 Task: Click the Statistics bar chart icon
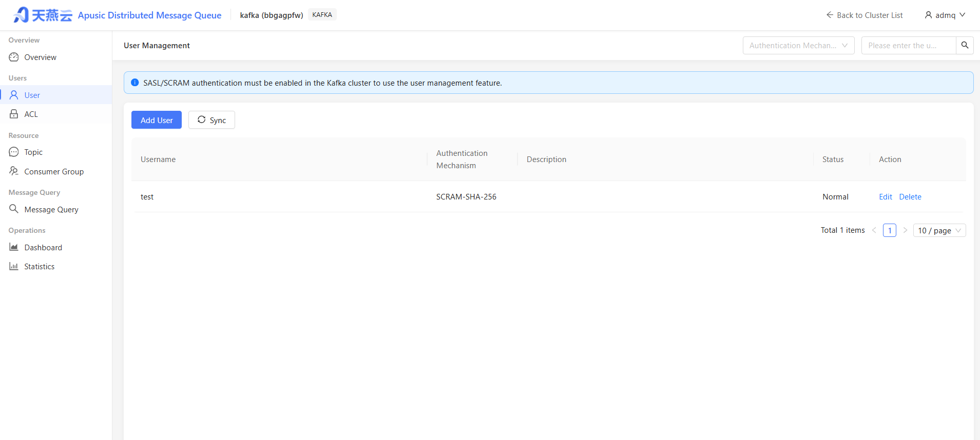pos(14,266)
